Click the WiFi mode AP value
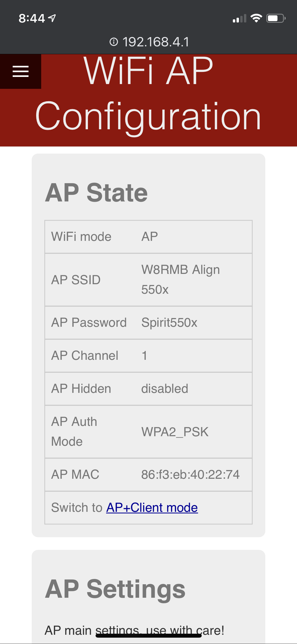 click(150, 237)
